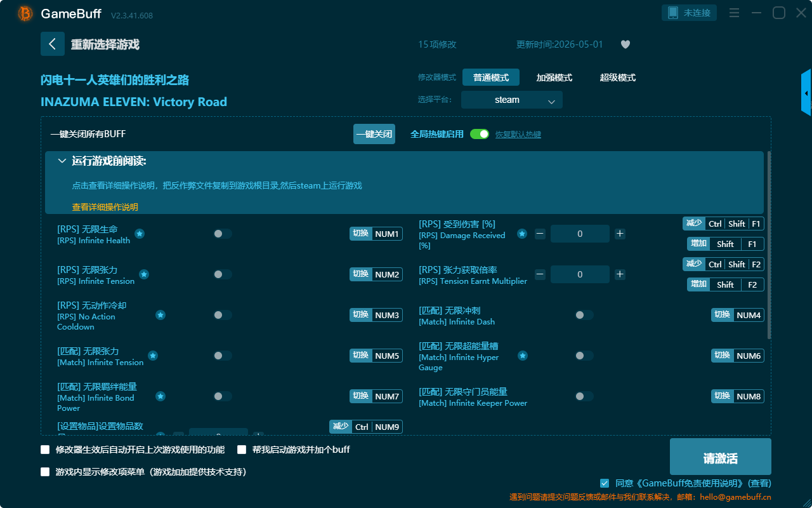Click the GameBuff flame logo icon
The width and height of the screenshot is (812, 508).
25,13
